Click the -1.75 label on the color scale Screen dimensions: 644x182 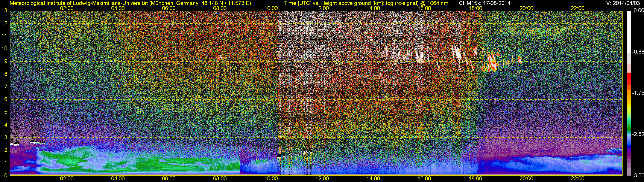pyautogui.click(x=638, y=93)
